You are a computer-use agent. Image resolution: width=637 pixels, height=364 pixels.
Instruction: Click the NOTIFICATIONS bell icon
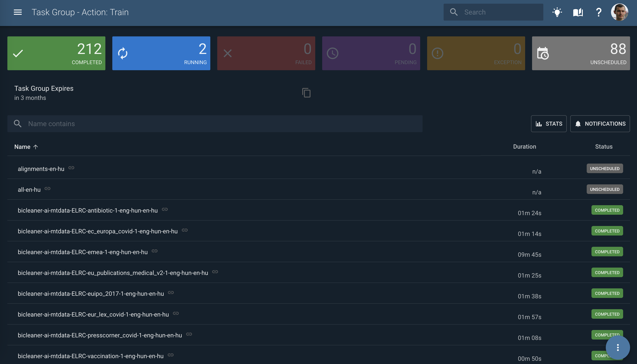click(x=578, y=124)
